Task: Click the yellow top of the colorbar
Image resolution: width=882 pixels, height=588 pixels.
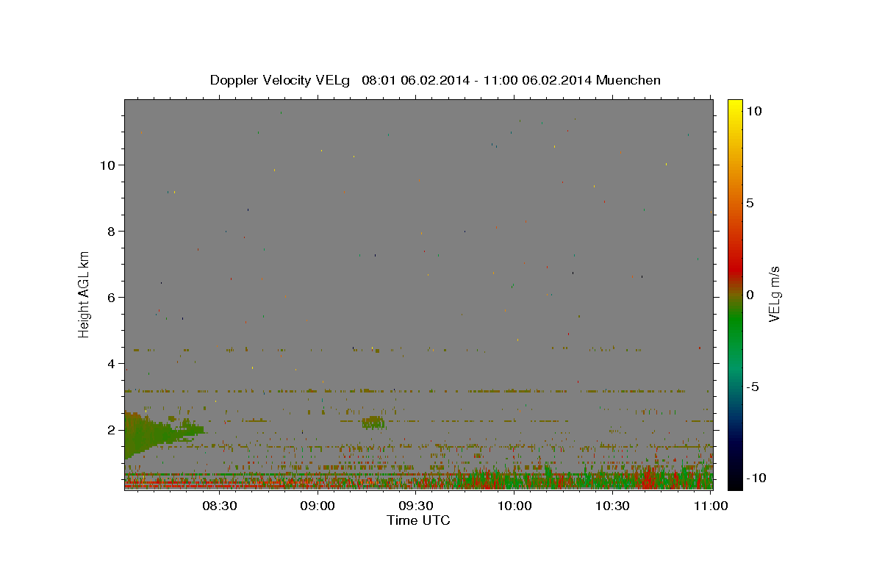Action: 734,107
